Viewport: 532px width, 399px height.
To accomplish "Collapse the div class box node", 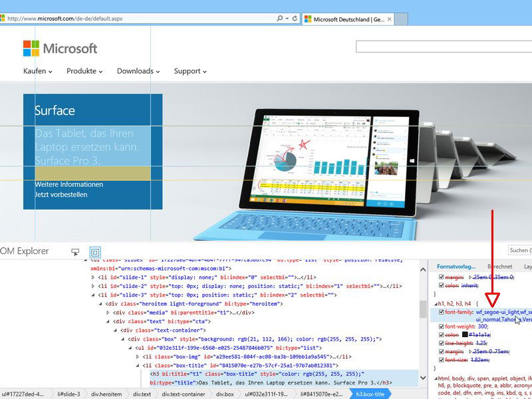I will tap(123, 339).
